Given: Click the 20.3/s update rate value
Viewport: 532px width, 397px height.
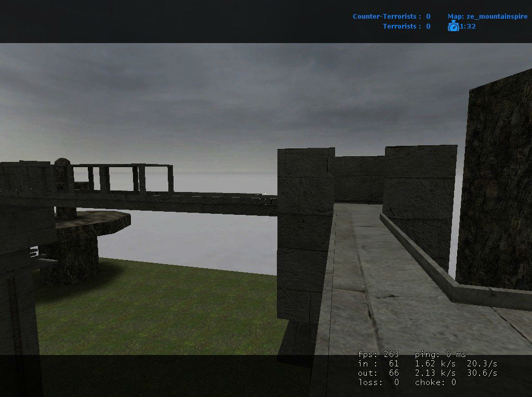Looking at the screenshot, I should coord(482,364).
